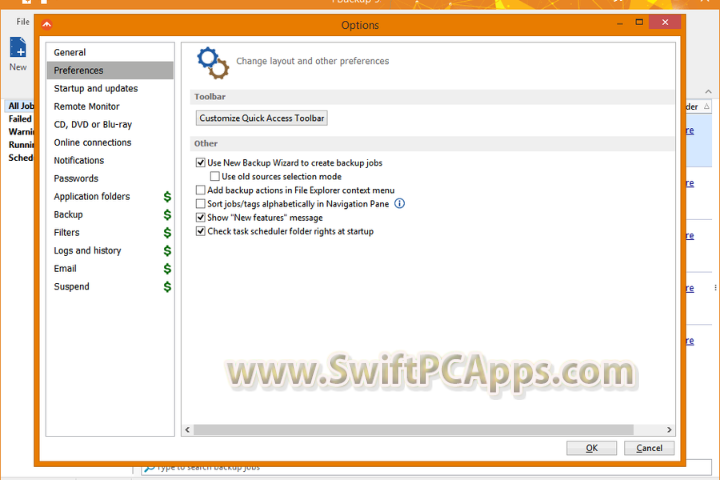Screen dimensions: 720x480
Task: Dismiss dialog with Cancel button
Action: point(649,448)
